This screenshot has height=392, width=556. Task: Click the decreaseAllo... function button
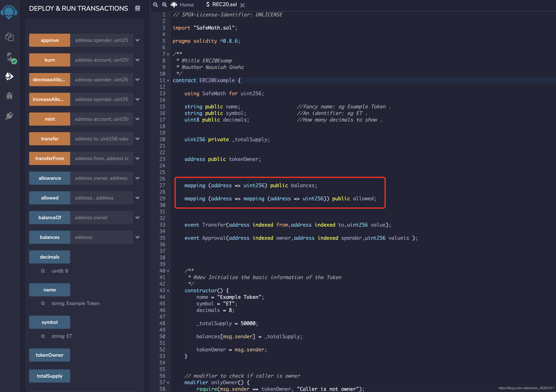coord(50,79)
